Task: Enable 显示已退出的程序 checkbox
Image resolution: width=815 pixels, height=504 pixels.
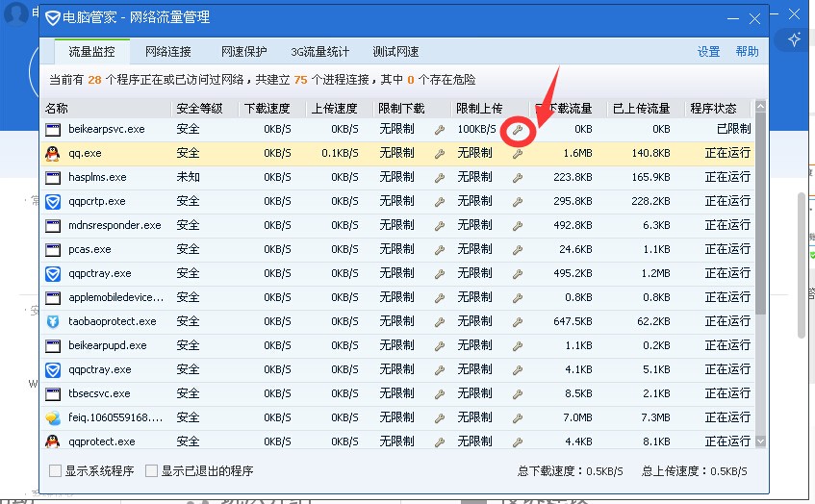Action: pyautogui.click(x=151, y=470)
